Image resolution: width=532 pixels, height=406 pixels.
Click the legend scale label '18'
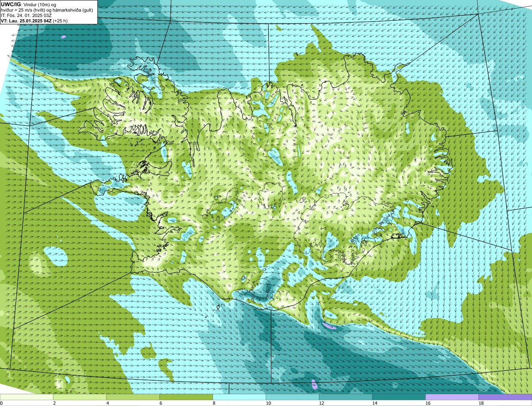pyautogui.click(x=481, y=403)
